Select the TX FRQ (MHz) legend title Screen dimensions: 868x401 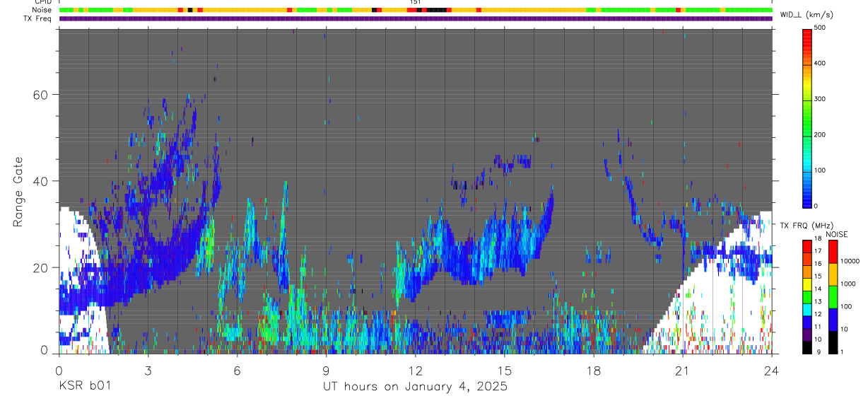[x=807, y=225]
